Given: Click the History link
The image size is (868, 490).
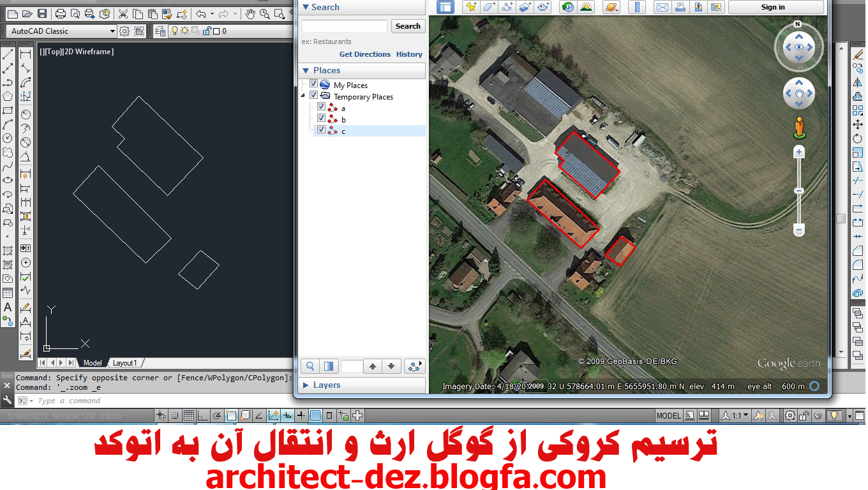Looking at the screenshot, I should pyautogui.click(x=409, y=54).
